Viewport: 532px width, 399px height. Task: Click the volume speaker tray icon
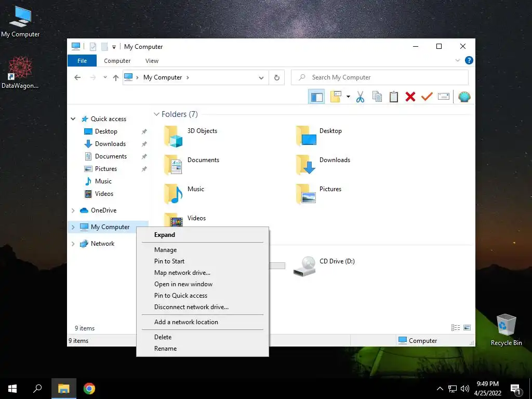[x=465, y=389]
